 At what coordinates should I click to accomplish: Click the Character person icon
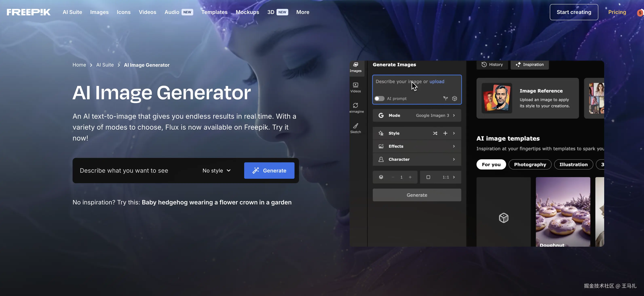(x=381, y=159)
